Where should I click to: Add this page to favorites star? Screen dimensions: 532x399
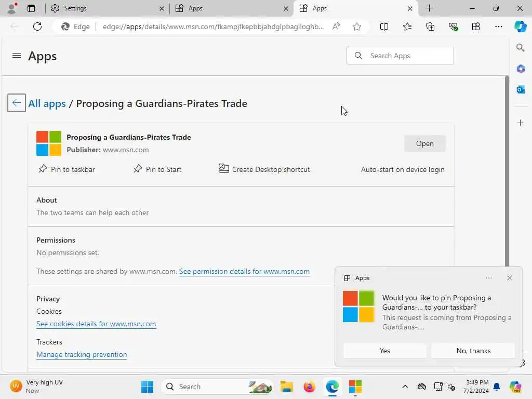(x=356, y=26)
